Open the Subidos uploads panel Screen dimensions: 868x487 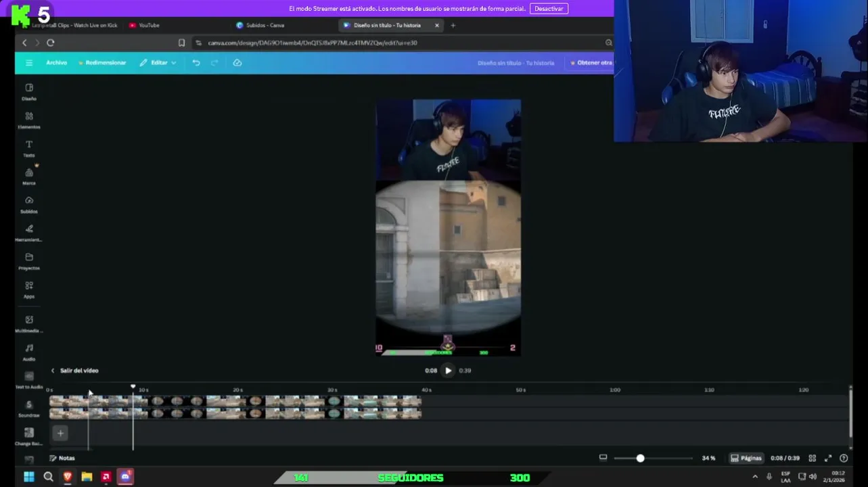pos(29,205)
